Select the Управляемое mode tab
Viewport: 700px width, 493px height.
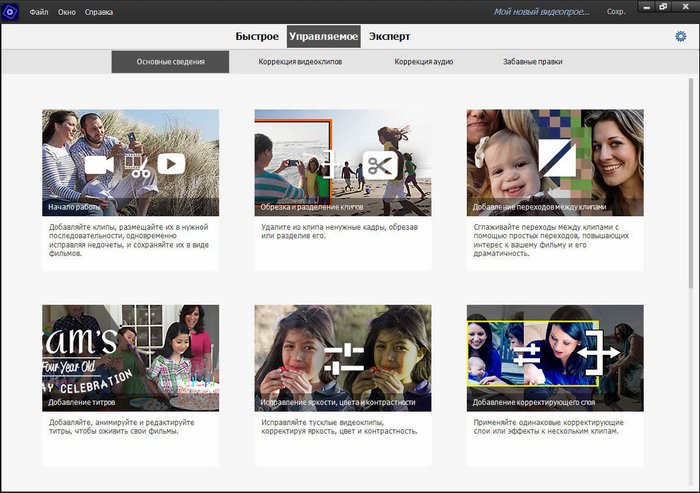[323, 37]
